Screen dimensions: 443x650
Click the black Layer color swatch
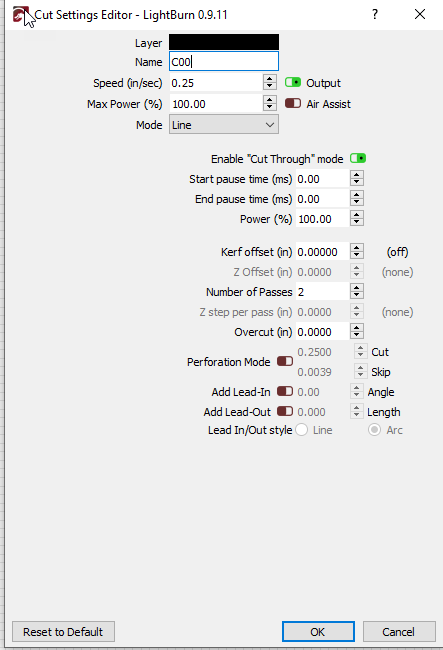pos(224,42)
